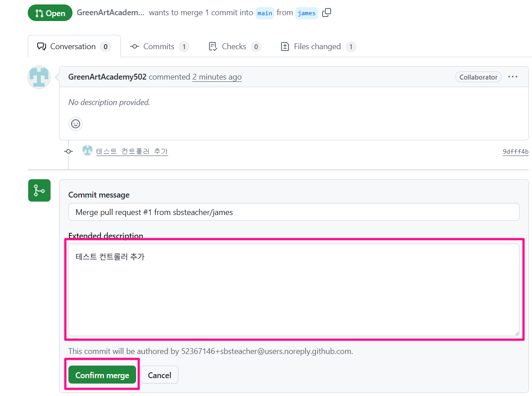Open the 테스트 컨트롤러 추가 commit link
The height and width of the screenshot is (396, 532).
tap(132, 151)
